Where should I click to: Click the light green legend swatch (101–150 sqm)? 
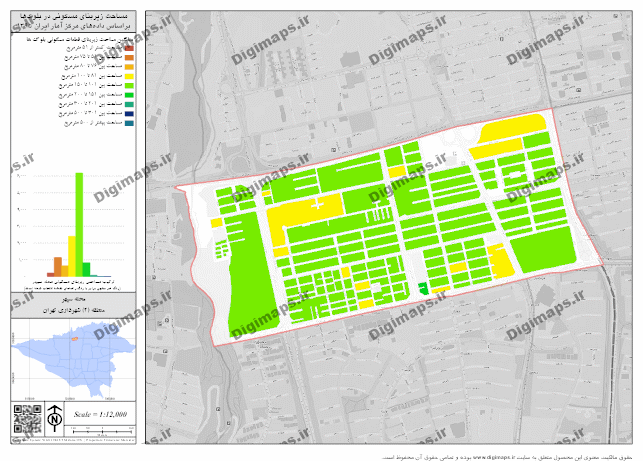[129, 86]
